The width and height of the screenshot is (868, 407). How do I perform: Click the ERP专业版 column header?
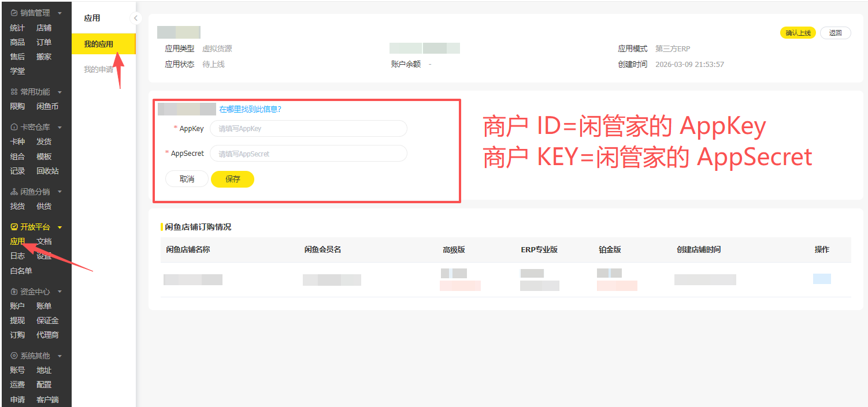539,249
